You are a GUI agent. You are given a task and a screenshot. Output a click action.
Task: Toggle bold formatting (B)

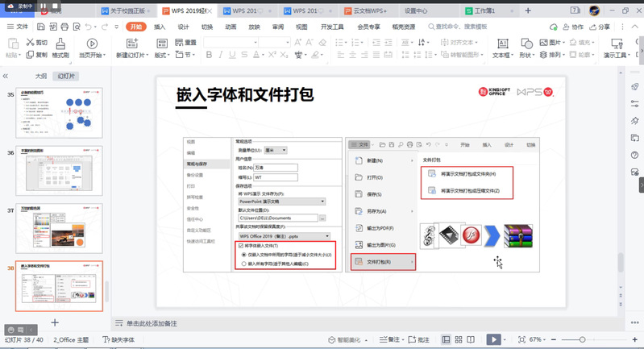209,55
